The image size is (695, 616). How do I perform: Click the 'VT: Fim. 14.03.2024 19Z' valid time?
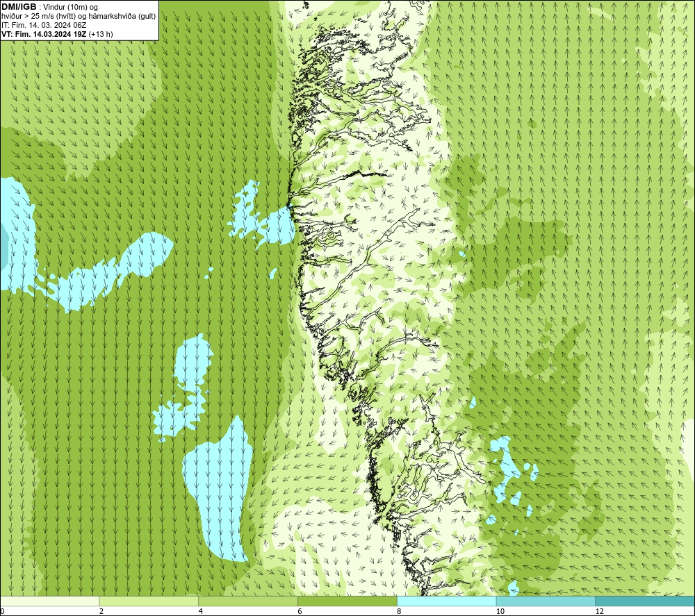(x=44, y=34)
